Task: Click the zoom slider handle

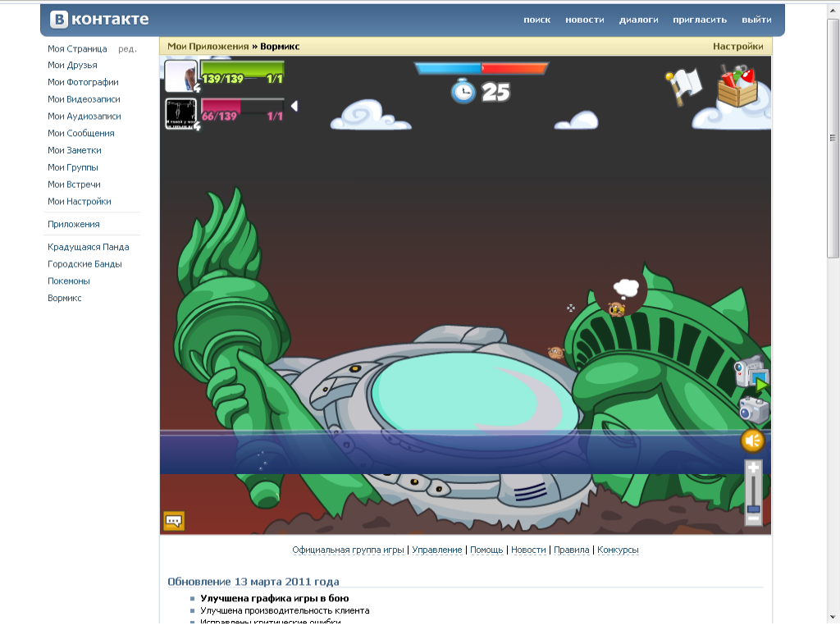Action: point(753,509)
